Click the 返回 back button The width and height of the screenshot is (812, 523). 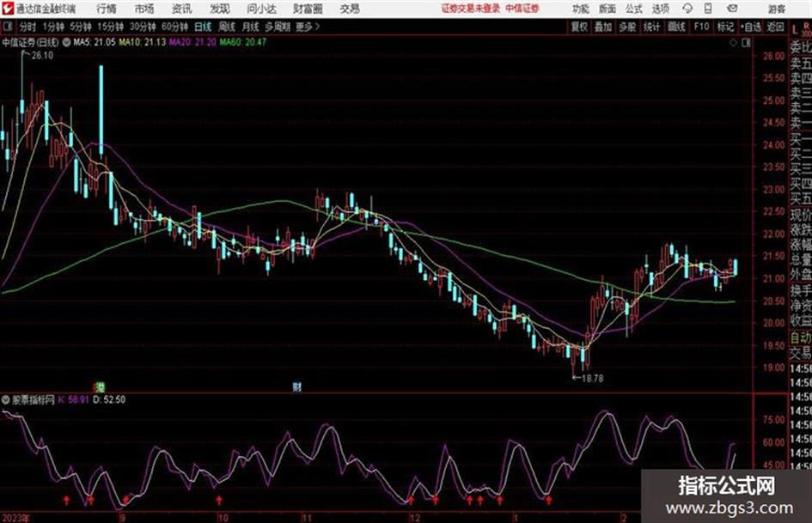coord(775,27)
